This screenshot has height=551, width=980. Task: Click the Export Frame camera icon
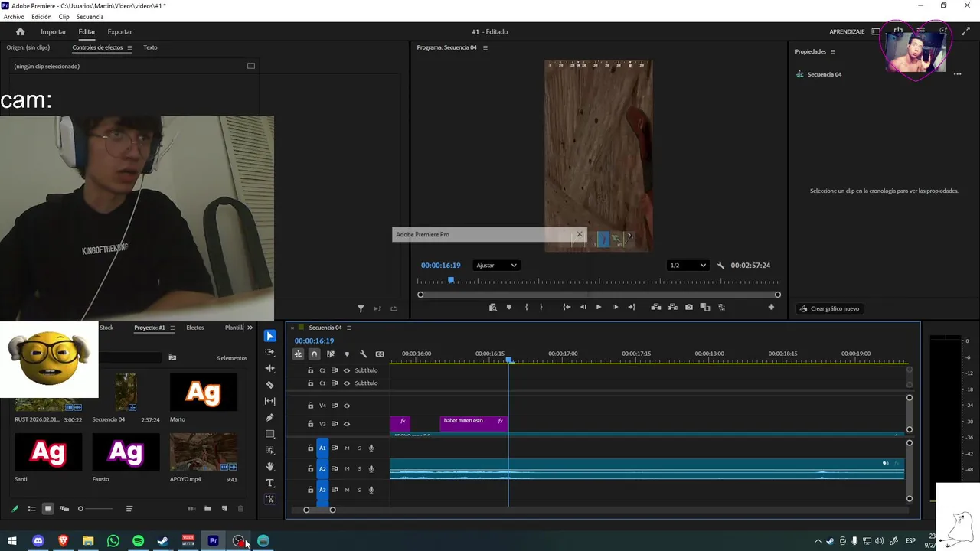point(689,307)
